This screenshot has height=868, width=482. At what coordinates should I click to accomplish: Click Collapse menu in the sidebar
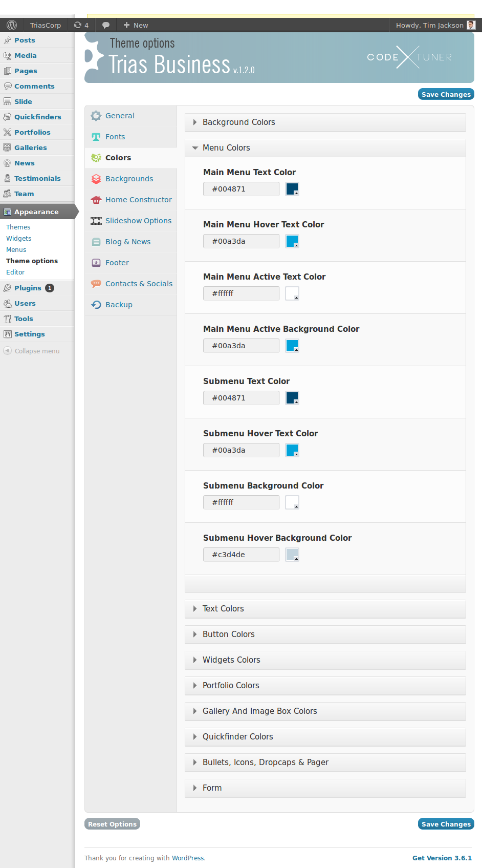click(x=32, y=351)
